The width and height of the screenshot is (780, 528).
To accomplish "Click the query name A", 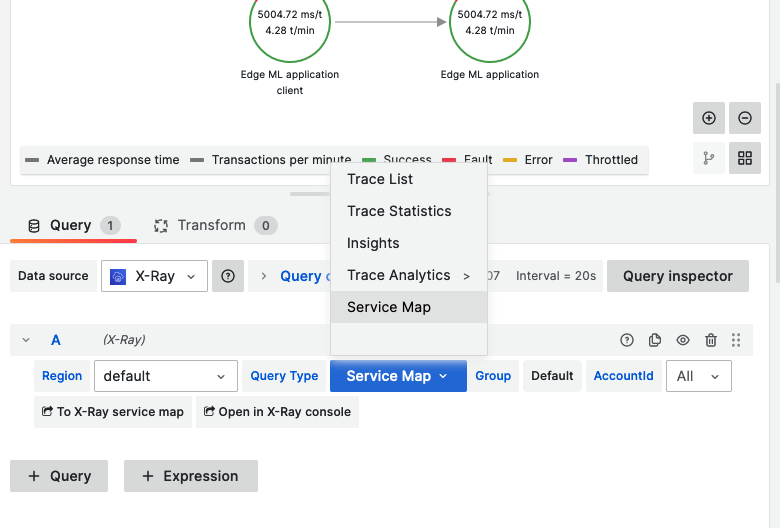I will click(56, 340).
